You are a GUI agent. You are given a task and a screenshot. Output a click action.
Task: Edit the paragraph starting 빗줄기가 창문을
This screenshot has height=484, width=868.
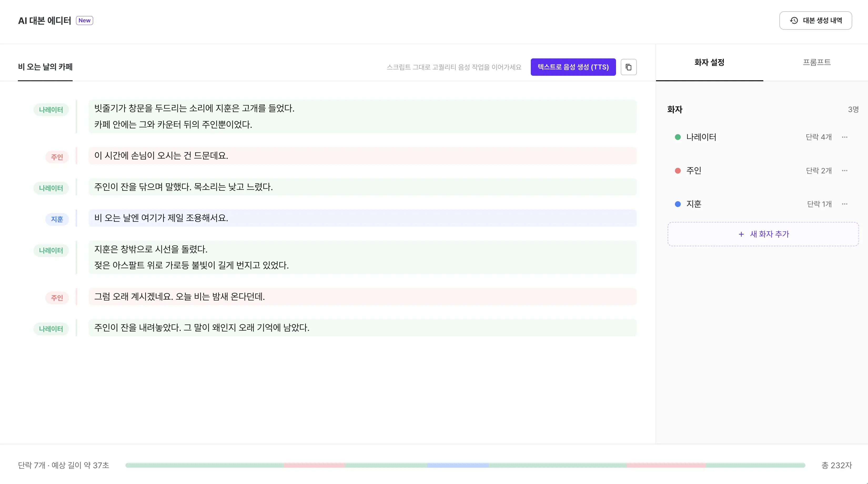point(362,116)
